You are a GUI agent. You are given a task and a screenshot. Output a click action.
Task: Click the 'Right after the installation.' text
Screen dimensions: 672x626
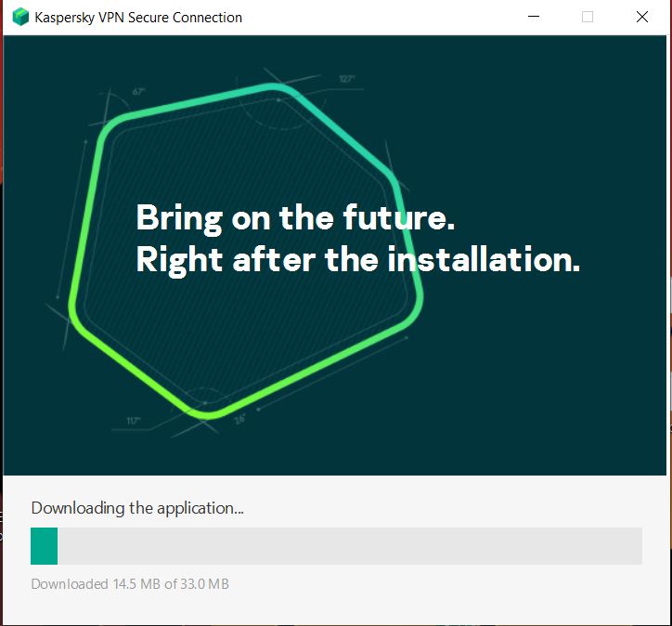tap(358, 260)
